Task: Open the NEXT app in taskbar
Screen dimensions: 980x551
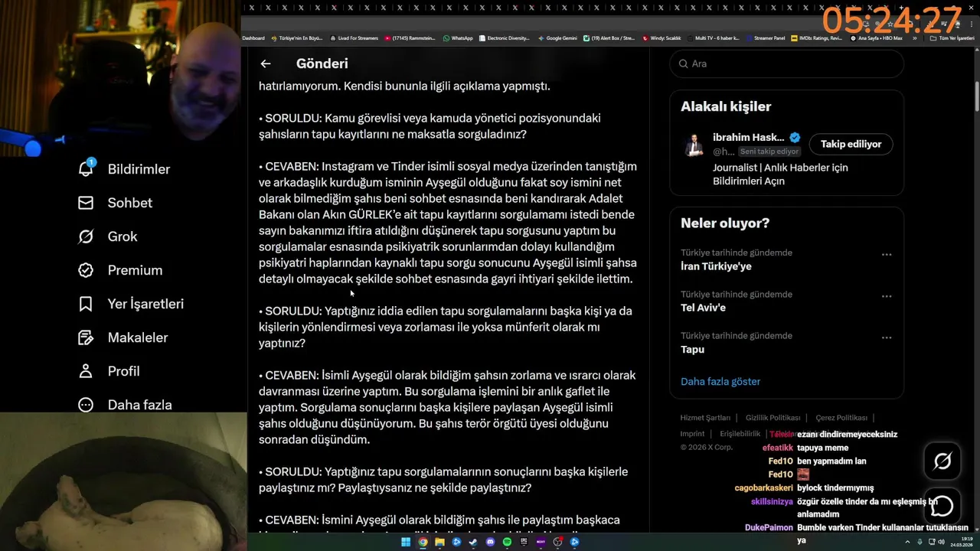Action: point(541,542)
